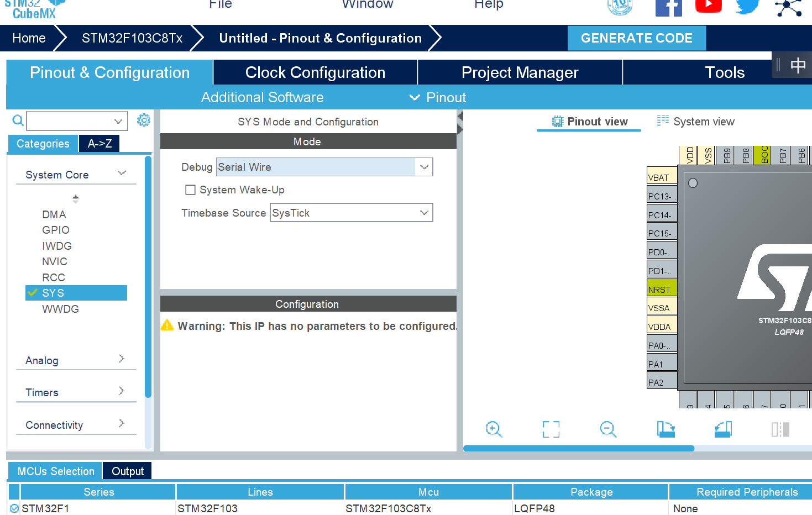812x515 pixels.
Task: Switch to Tools tab
Action: (725, 72)
